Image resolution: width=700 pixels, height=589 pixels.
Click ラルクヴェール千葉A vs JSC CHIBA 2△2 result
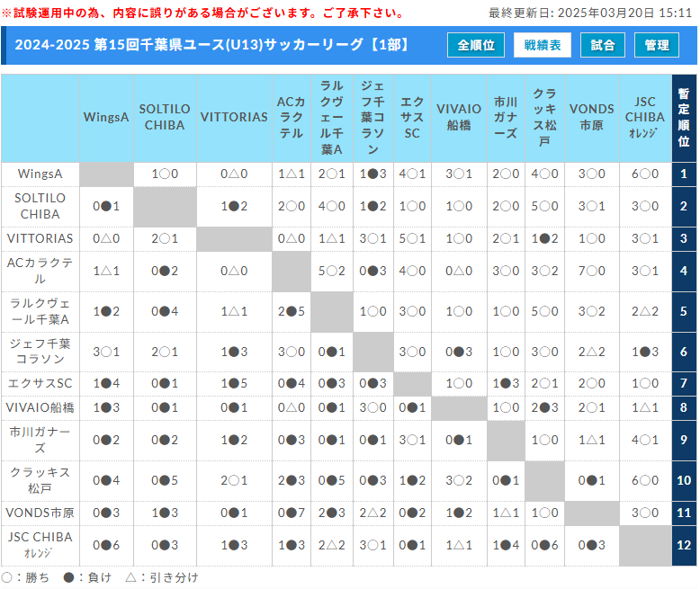[x=645, y=311]
